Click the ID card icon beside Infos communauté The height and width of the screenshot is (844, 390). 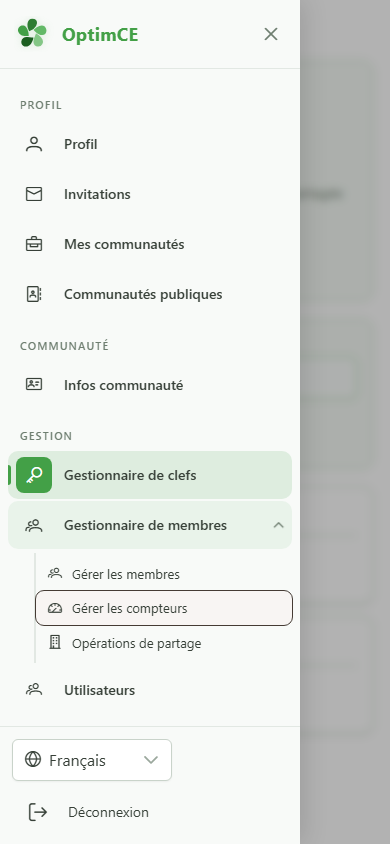point(34,384)
